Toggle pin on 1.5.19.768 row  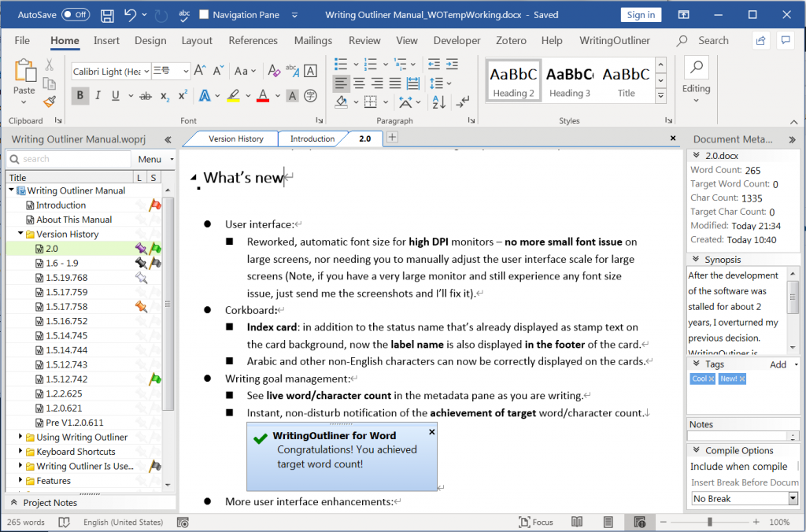tap(141, 278)
